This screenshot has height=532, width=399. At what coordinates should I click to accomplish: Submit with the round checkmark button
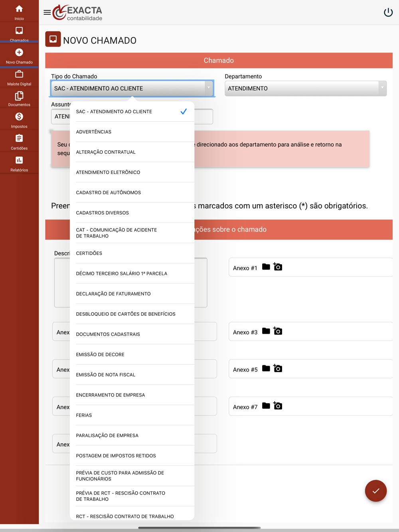pos(376,491)
